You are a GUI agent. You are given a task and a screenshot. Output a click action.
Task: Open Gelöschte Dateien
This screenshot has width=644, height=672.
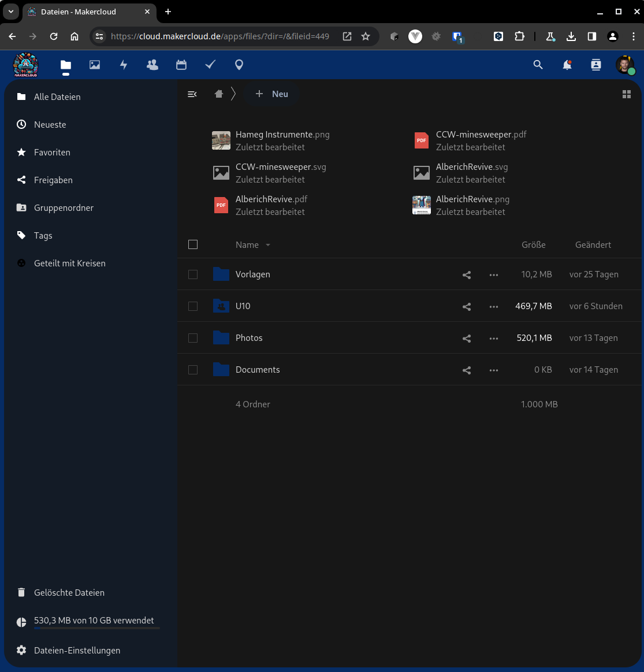(69, 592)
